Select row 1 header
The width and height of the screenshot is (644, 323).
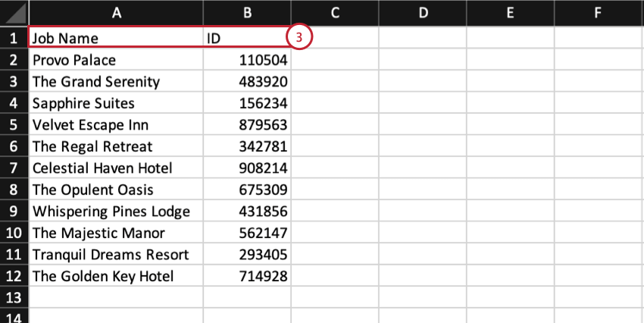point(14,38)
